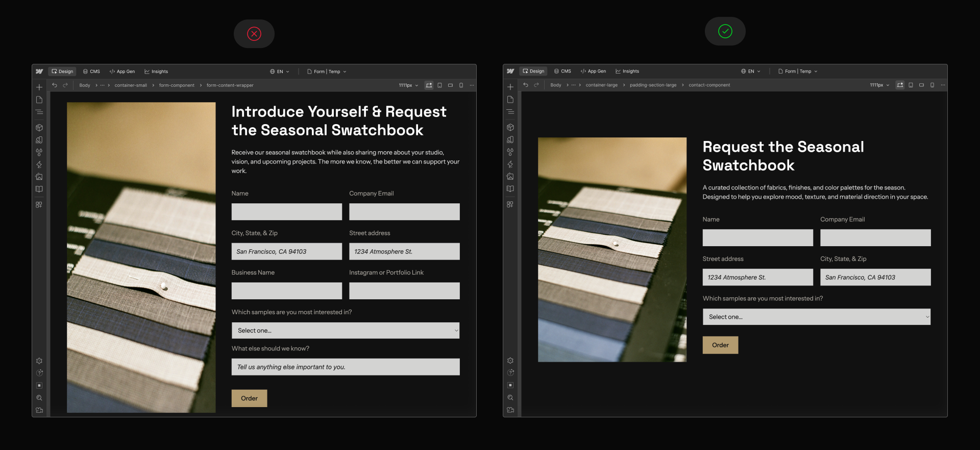The image size is (980, 450).
Task: Select tablet breakpoint in left window
Action: [439, 85]
